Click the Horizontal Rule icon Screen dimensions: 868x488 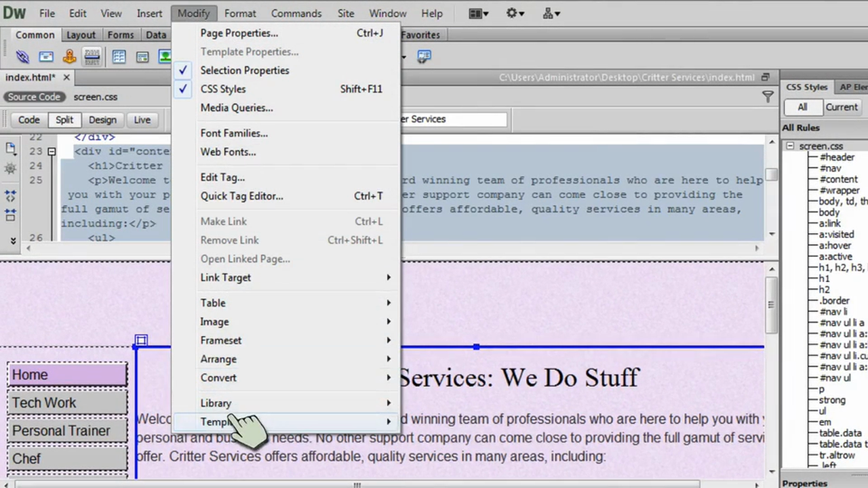(92, 57)
